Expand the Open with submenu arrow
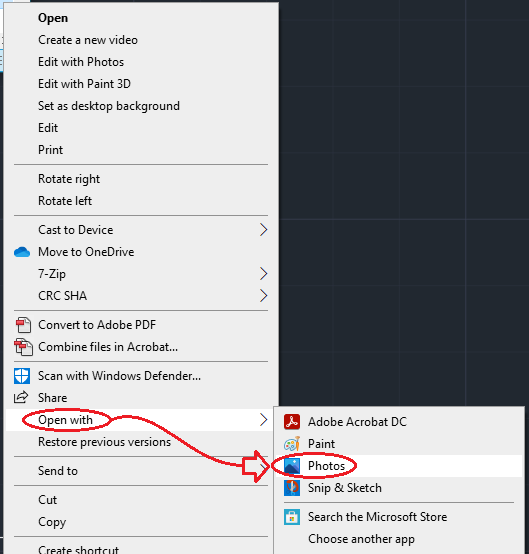The height and width of the screenshot is (554, 529). click(263, 420)
